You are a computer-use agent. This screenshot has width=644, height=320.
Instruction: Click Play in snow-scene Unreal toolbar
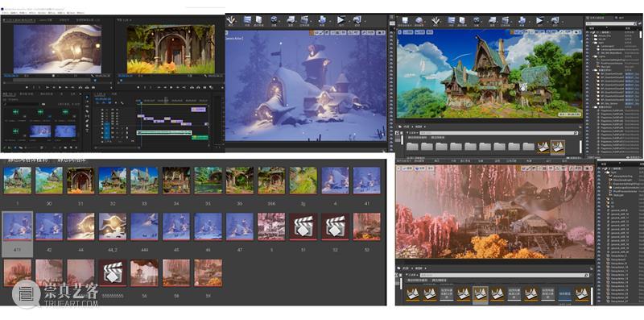point(340,20)
